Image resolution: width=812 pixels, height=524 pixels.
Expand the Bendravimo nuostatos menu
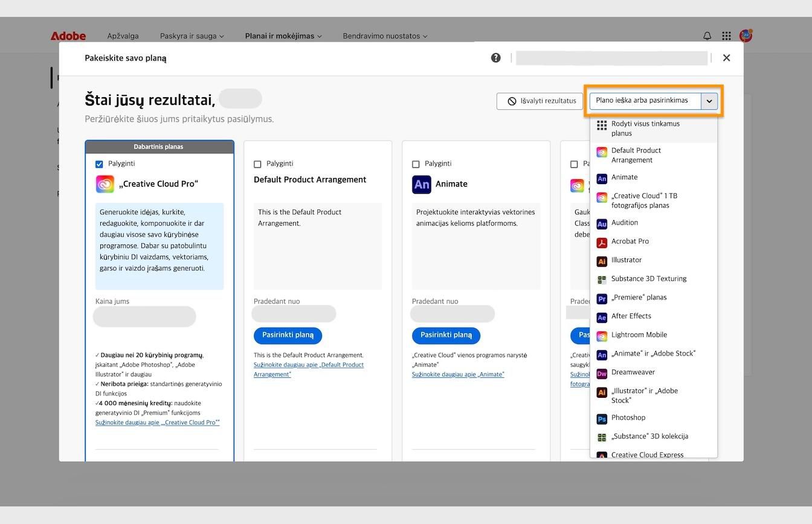(x=385, y=36)
